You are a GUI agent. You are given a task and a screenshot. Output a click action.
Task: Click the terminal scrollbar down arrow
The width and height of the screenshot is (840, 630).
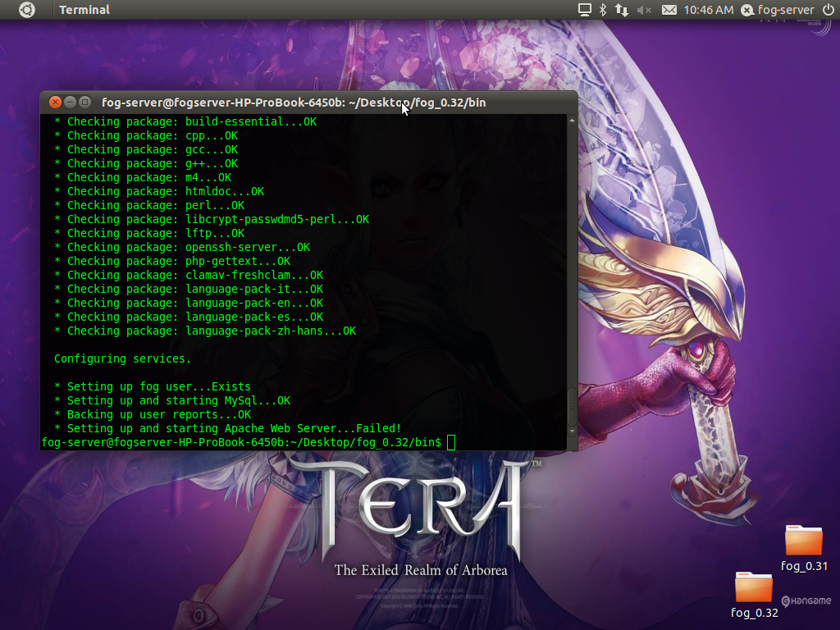point(572,431)
